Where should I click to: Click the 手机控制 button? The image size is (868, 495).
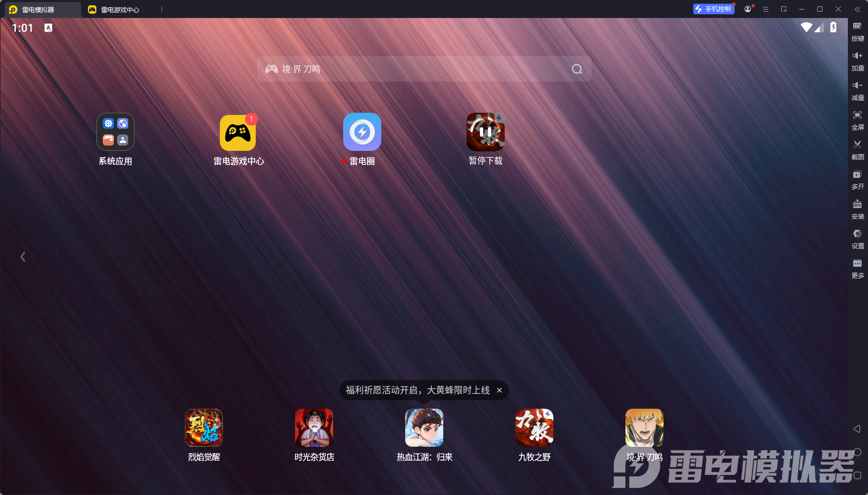pyautogui.click(x=714, y=9)
